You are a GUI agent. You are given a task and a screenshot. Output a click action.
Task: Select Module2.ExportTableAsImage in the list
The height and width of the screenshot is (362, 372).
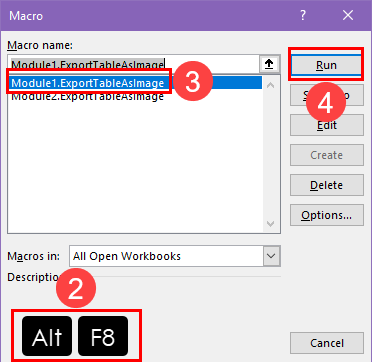pyautogui.click(x=87, y=96)
